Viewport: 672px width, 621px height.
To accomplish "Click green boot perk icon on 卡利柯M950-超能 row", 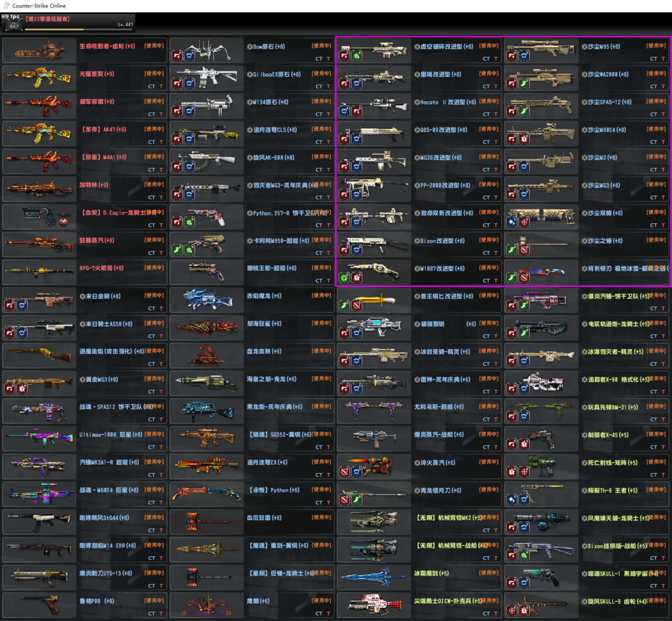I will point(177,250).
